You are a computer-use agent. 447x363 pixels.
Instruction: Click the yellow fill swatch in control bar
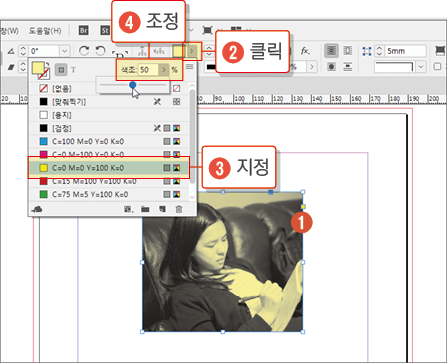tap(178, 51)
